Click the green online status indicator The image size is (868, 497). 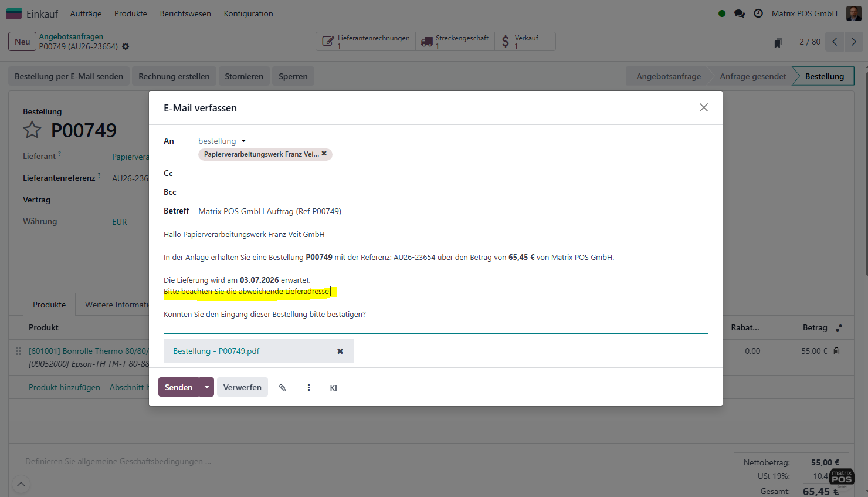(x=722, y=13)
